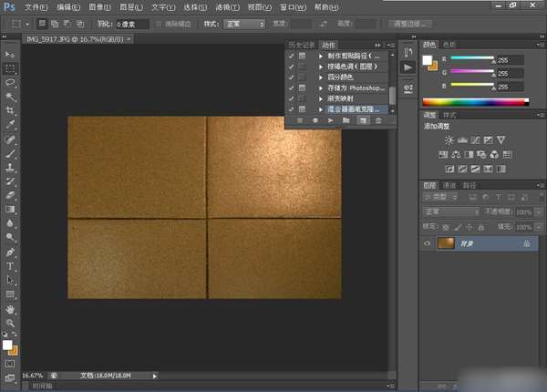The height and width of the screenshot is (392, 547).
Task: Switch to the 历史记录 tab
Action: coord(300,44)
